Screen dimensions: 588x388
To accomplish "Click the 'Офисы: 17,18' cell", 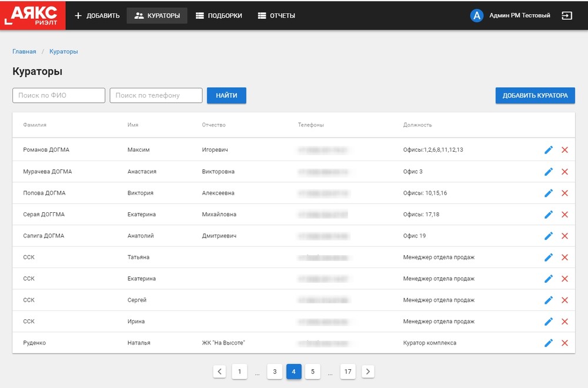I will [421, 215].
